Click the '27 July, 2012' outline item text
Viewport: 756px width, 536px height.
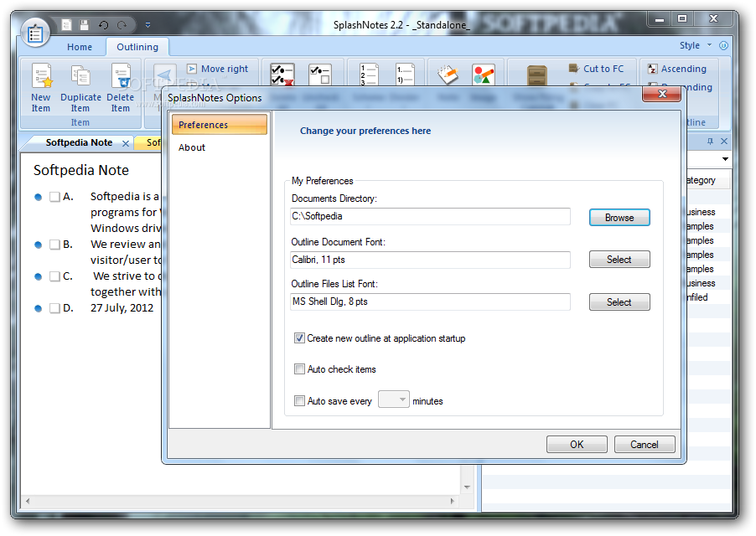coord(122,308)
